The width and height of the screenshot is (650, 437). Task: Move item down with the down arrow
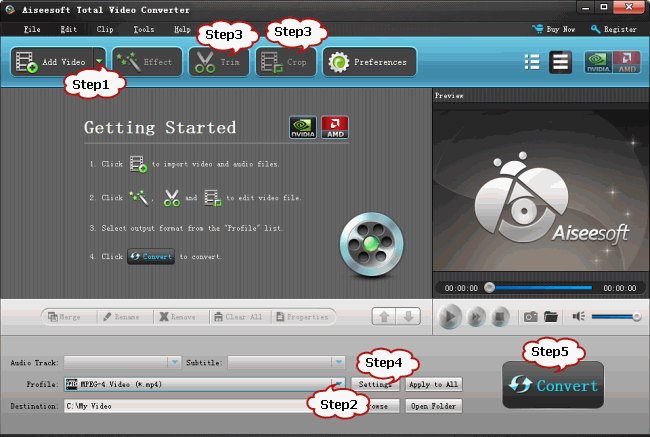[408, 317]
